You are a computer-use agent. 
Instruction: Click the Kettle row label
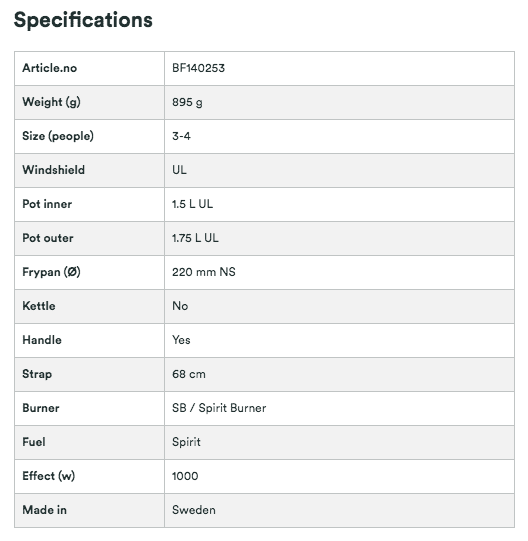[x=39, y=306]
